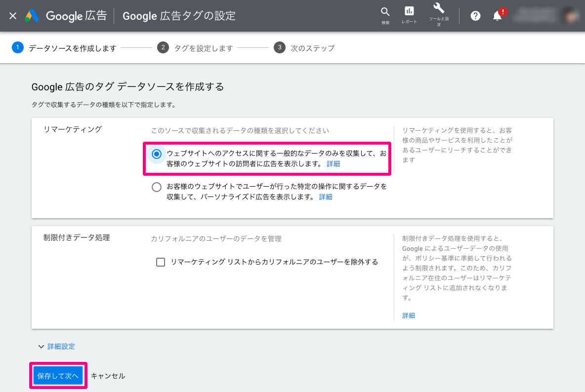Go to step 3 次のステップ
The height and width of the screenshot is (392, 585).
click(x=304, y=48)
